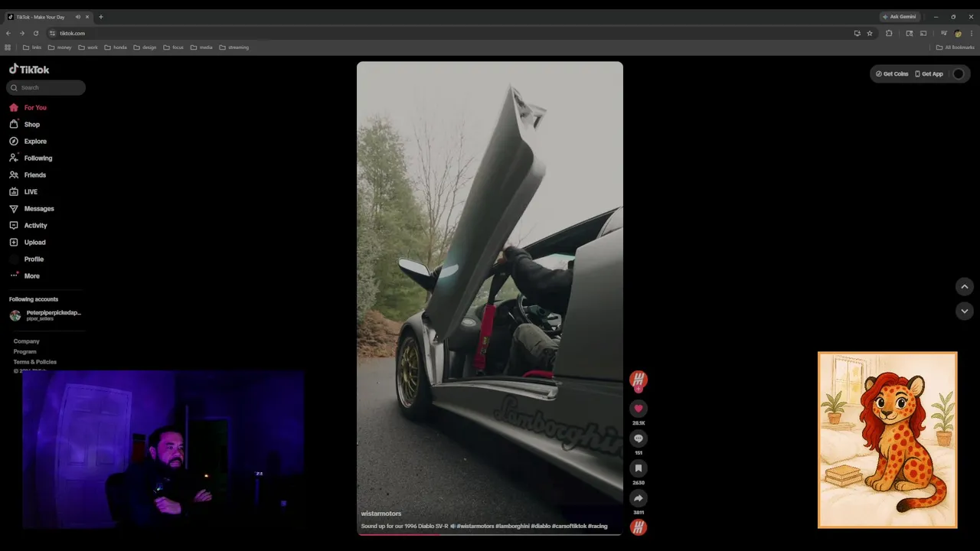This screenshot has height=551, width=980.
Task: Click the Get App button
Action: (929, 74)
